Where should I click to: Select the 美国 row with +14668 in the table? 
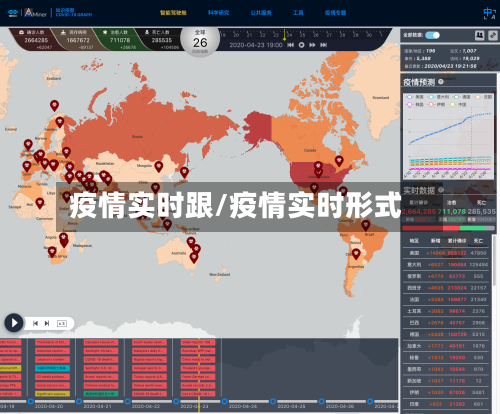(446, 253)
